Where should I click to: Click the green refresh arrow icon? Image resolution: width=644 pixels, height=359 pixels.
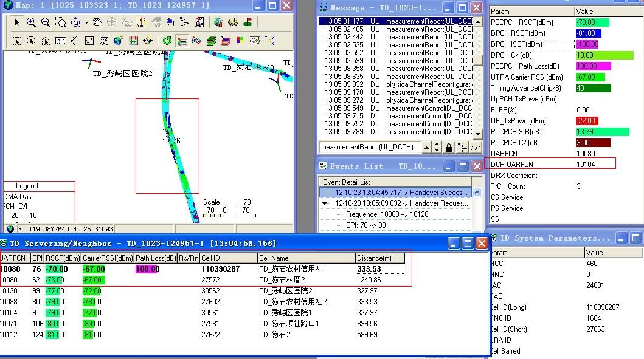(167, 41)
